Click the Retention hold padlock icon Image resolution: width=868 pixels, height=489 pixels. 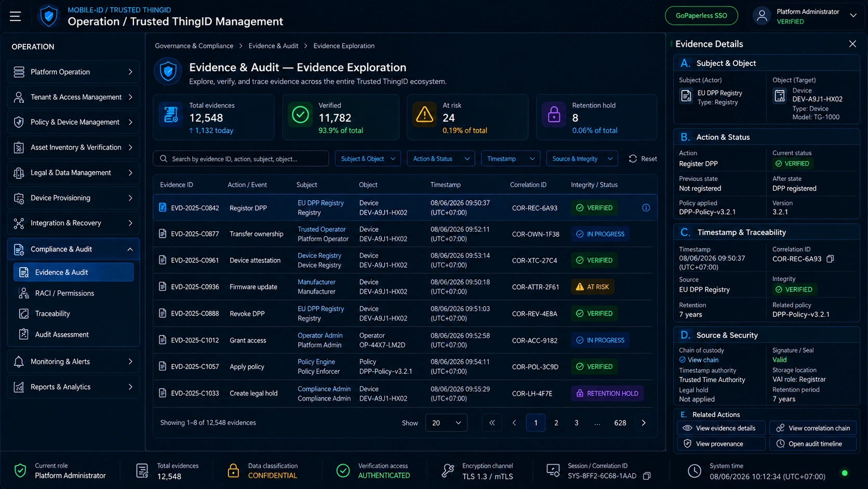pos(554,115)
